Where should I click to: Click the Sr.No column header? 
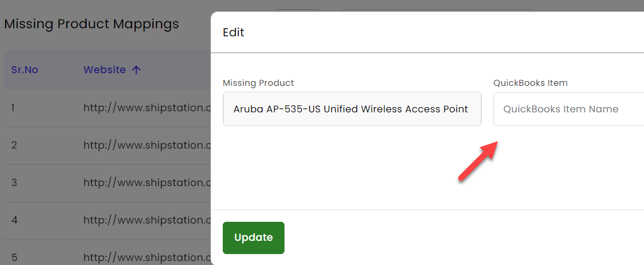pyautogui.click(x=25, y=70)
